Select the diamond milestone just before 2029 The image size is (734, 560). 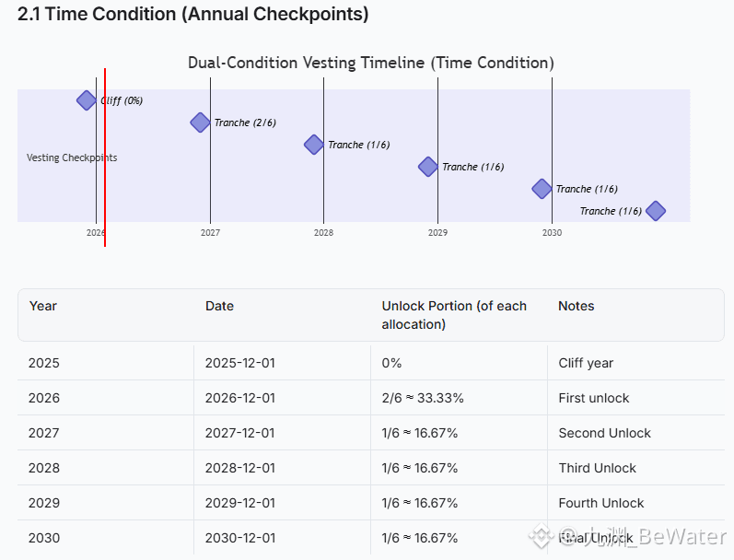(x=427, y=167)
